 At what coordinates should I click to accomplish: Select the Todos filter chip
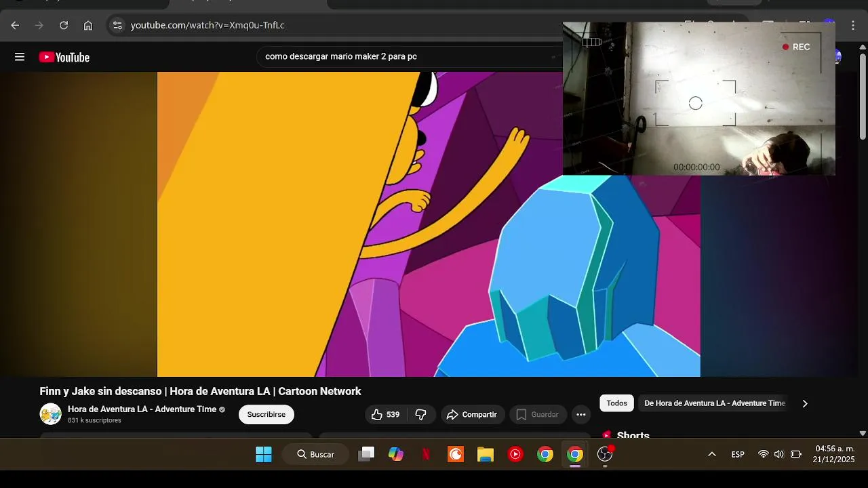pyautogui.click(x=616, y=403)
